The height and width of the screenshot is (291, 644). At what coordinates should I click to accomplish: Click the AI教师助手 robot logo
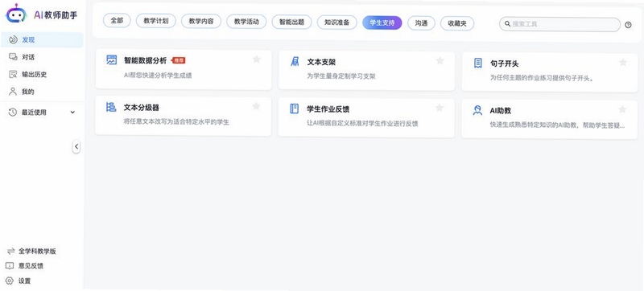pos(16,14)
